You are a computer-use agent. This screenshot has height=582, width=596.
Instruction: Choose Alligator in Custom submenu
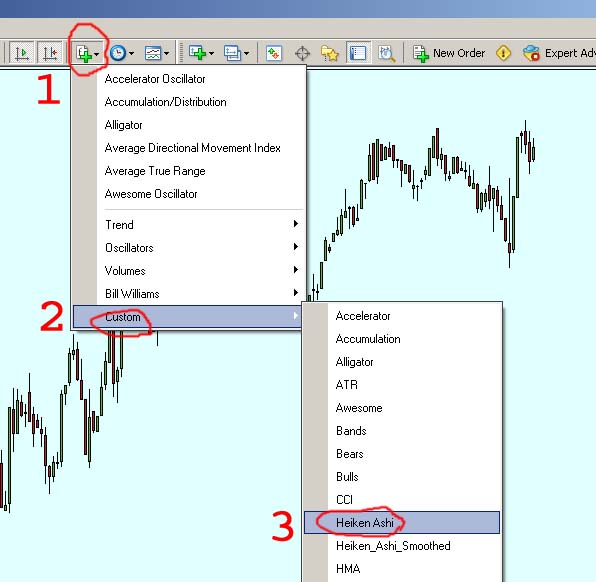402,362
